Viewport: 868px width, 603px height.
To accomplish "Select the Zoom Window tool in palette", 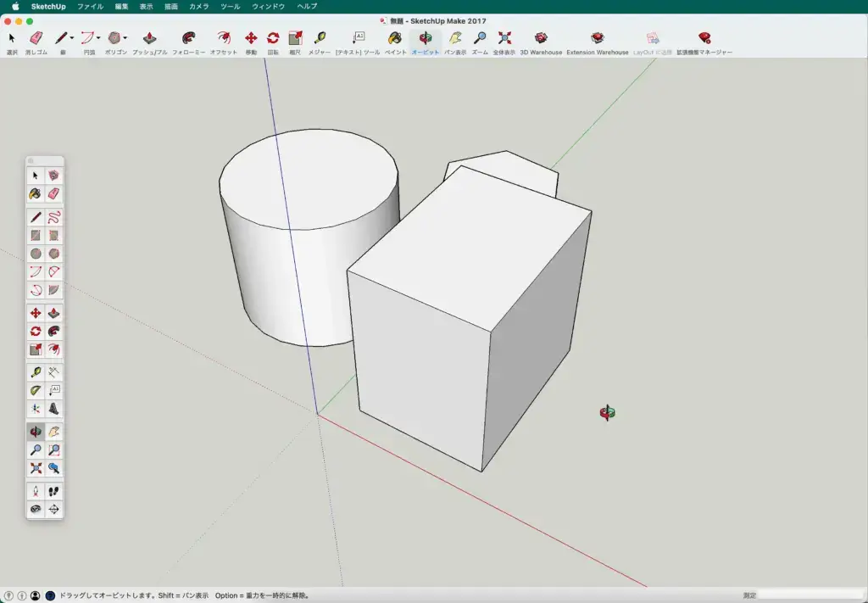I will (x=53, y=450).
